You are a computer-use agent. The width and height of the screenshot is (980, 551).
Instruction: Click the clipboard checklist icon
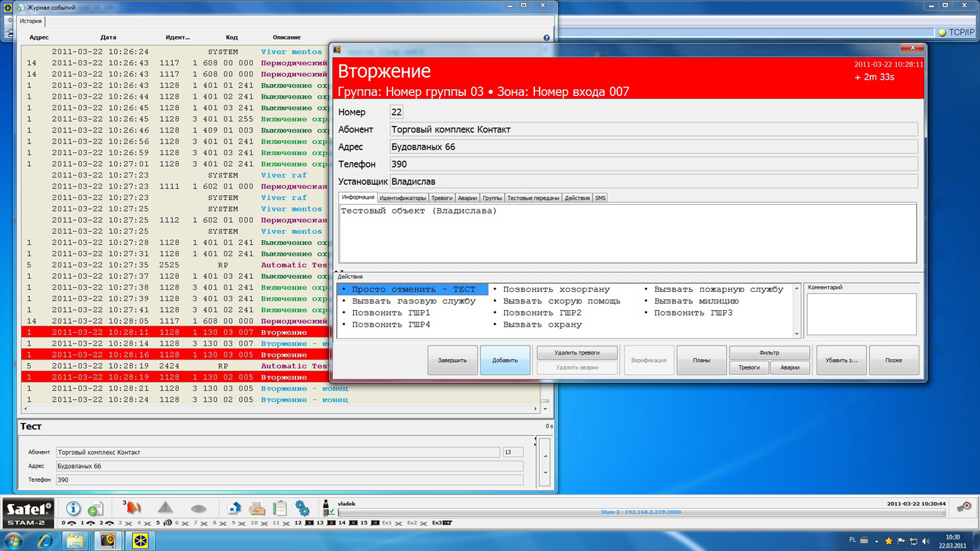click(x=280, y=508)
